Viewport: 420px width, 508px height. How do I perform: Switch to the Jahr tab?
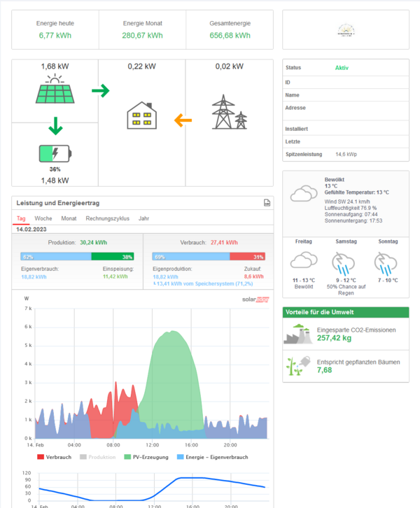[x=144, y=218]
